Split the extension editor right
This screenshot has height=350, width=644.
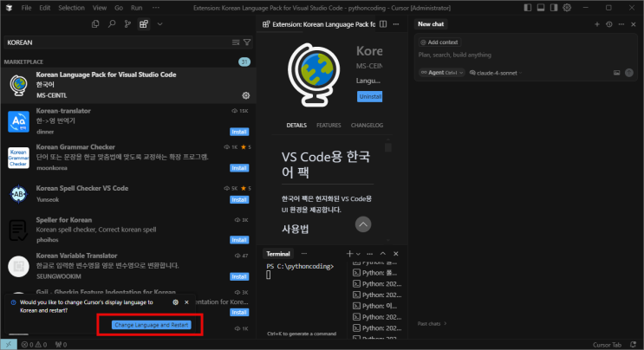383,24
